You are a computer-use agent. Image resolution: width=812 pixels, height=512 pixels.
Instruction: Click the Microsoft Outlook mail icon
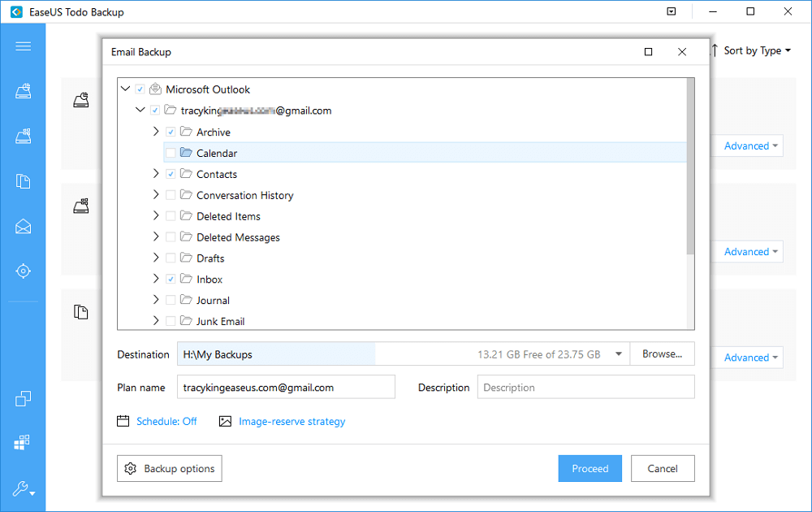(x=155, y=89)
